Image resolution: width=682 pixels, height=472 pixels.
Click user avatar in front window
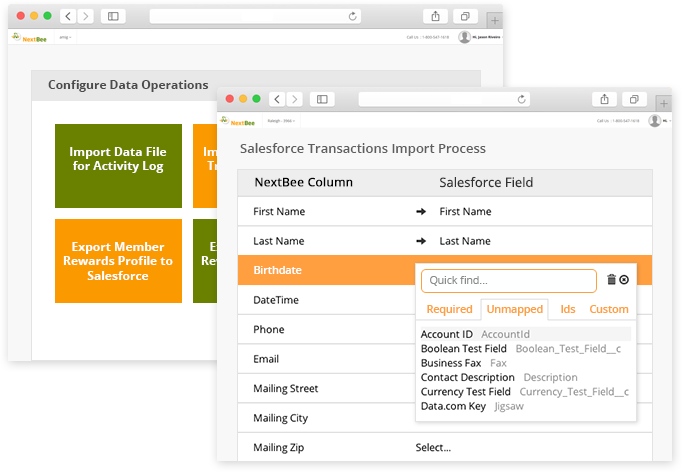pos(655,121)
